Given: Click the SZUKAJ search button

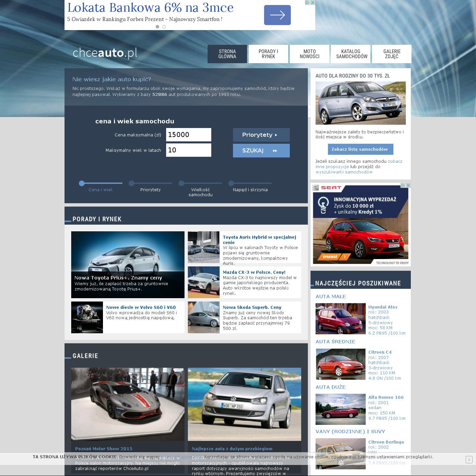Looking at the screenshot, I should click(x=261, y=150).
